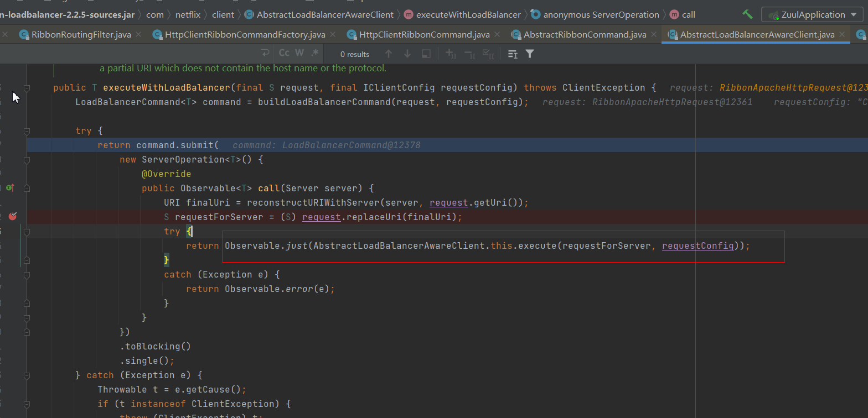
Task: Click Unselect Occurrence icon
Action: 469,54
